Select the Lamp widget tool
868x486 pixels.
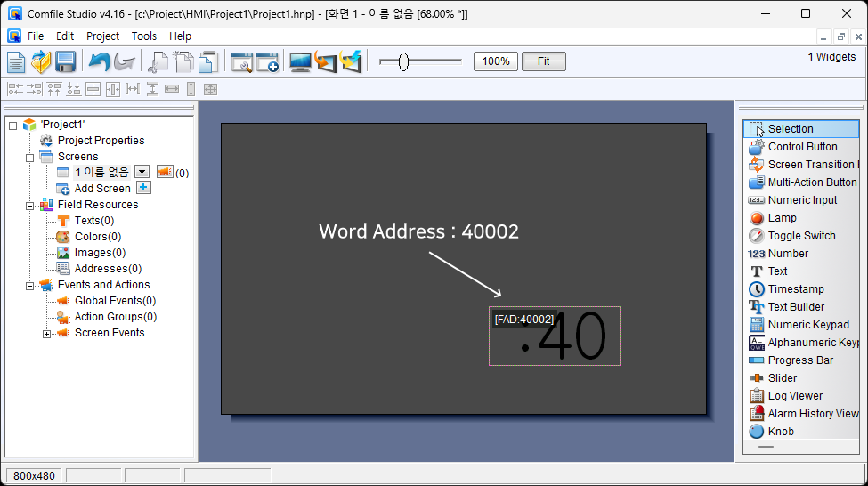tap(782, 218)
